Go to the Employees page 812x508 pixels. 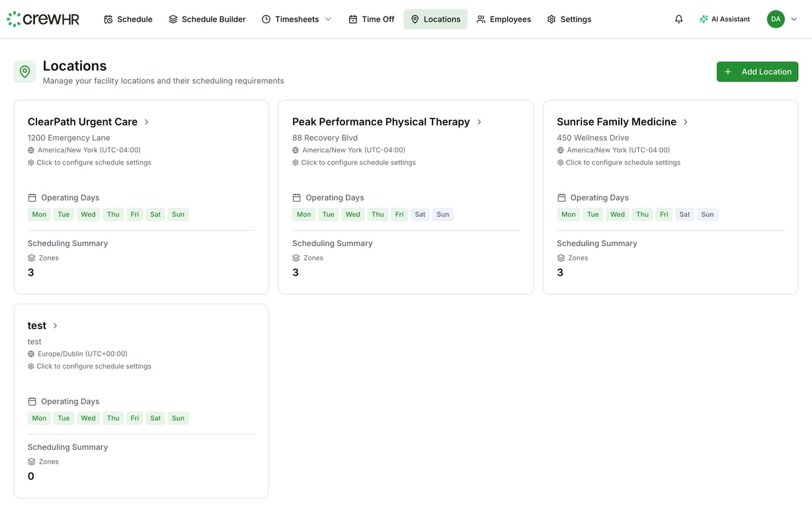point(504,19)
